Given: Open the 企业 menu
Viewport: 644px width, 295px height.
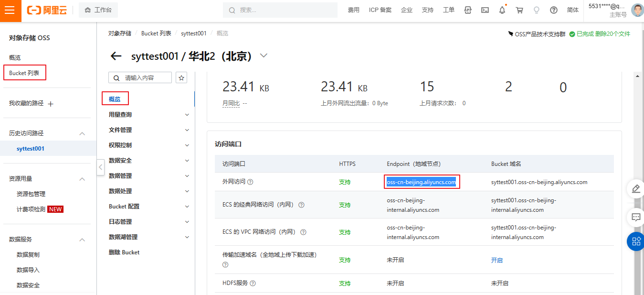Looking at the screenshot, I should 407,10.
